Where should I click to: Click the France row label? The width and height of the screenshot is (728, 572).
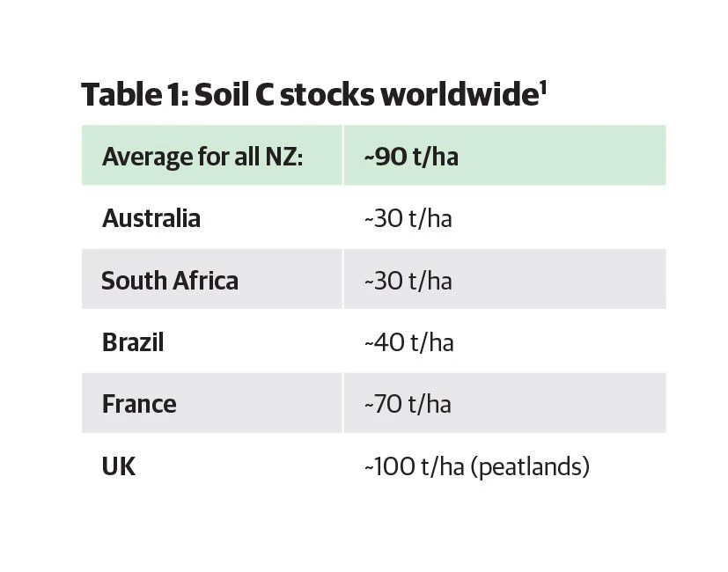click(x=139, y=404)
